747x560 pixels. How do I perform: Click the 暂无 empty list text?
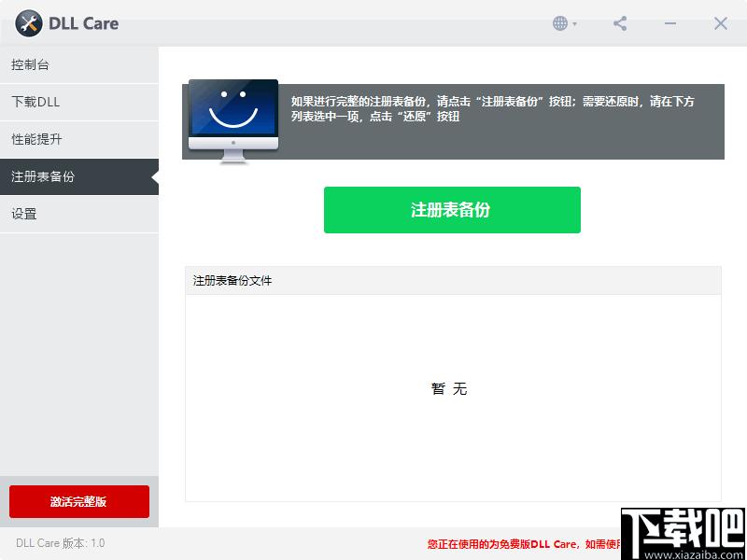coord(449,389)
